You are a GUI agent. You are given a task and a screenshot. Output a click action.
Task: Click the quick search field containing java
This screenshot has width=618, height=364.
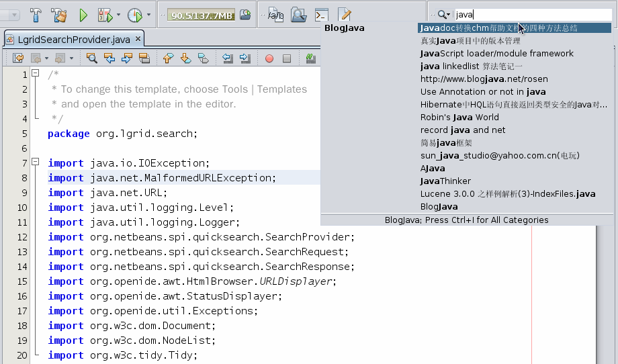(x=533, y=15)
